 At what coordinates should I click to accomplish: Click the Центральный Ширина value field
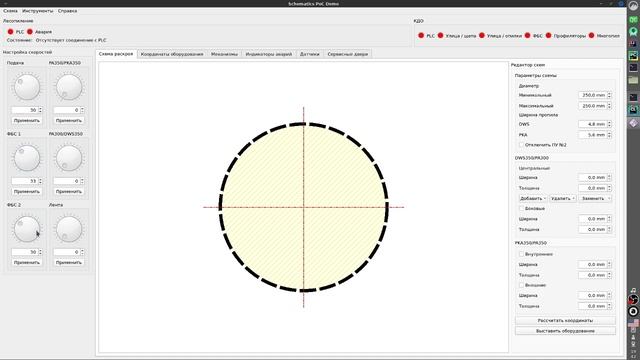coord(595,178)
